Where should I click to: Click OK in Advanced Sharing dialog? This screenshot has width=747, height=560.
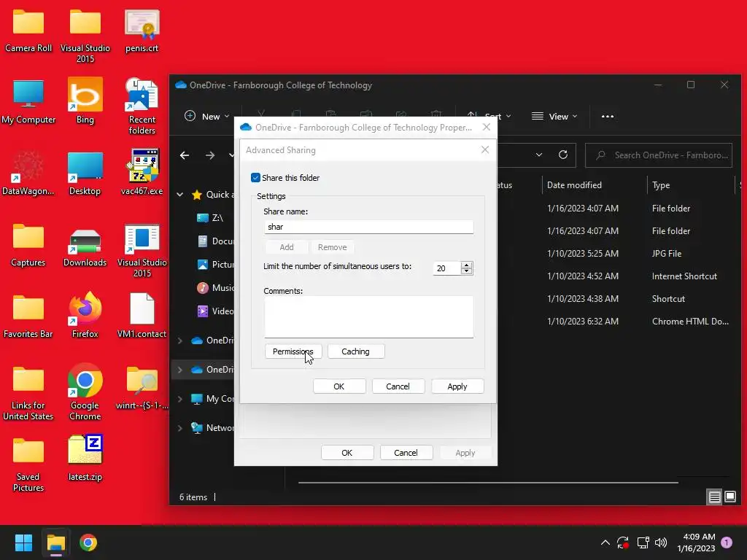(339, 386)
